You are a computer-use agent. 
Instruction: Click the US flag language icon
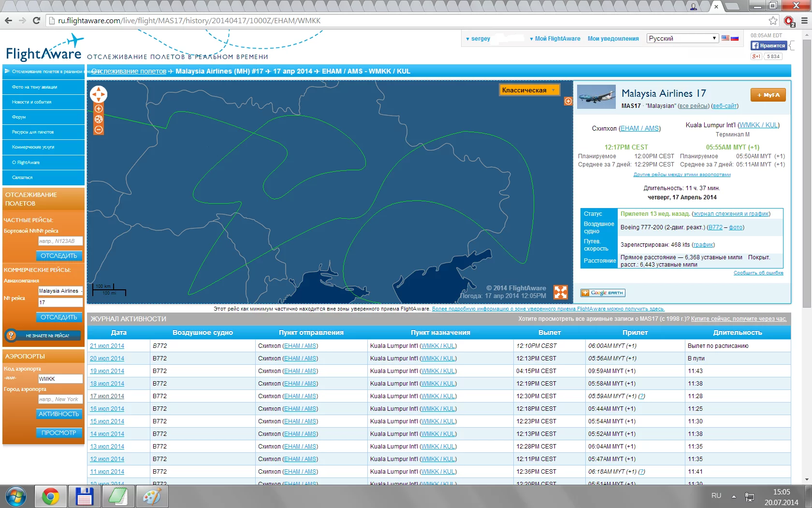(x=725, y=38)
